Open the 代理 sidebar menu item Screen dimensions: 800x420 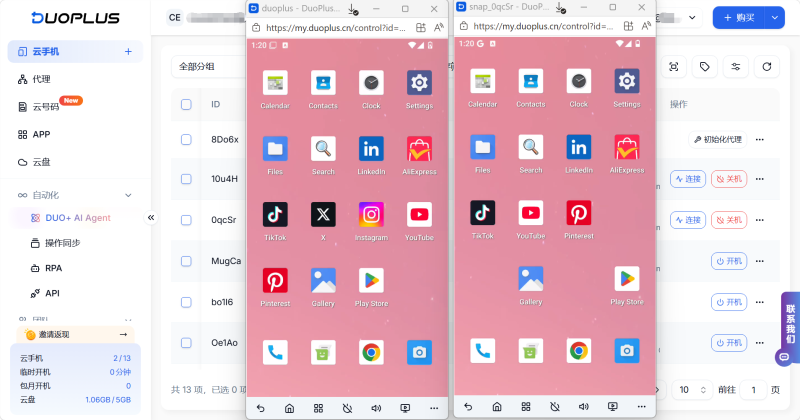(41, 79)
